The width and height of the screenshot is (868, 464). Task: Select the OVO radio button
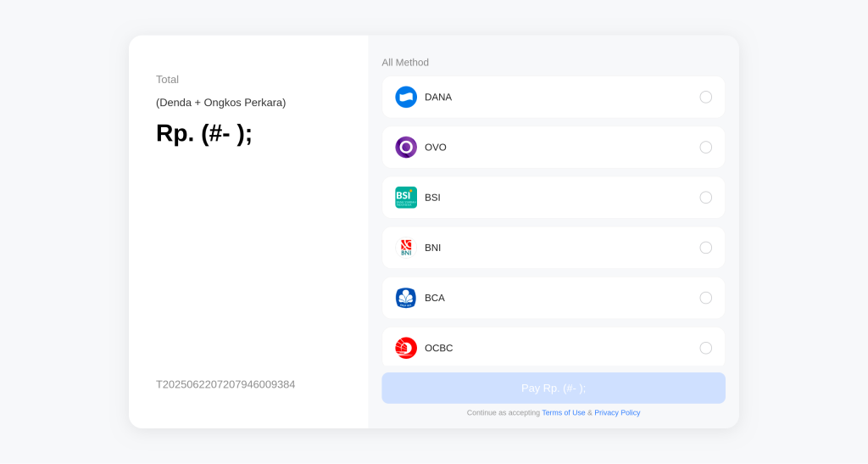coord(705,147)
